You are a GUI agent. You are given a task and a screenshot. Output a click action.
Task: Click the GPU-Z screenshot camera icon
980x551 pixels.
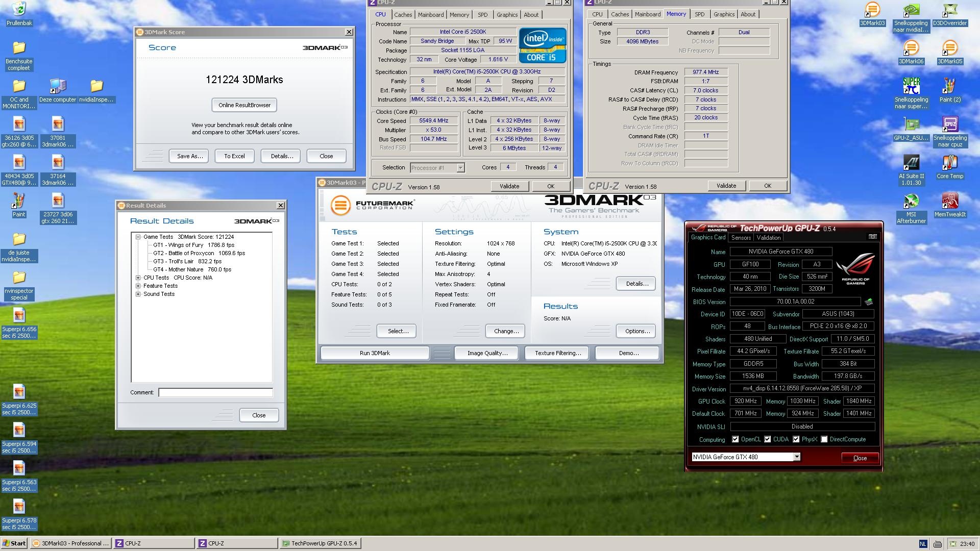pos(872,237)
